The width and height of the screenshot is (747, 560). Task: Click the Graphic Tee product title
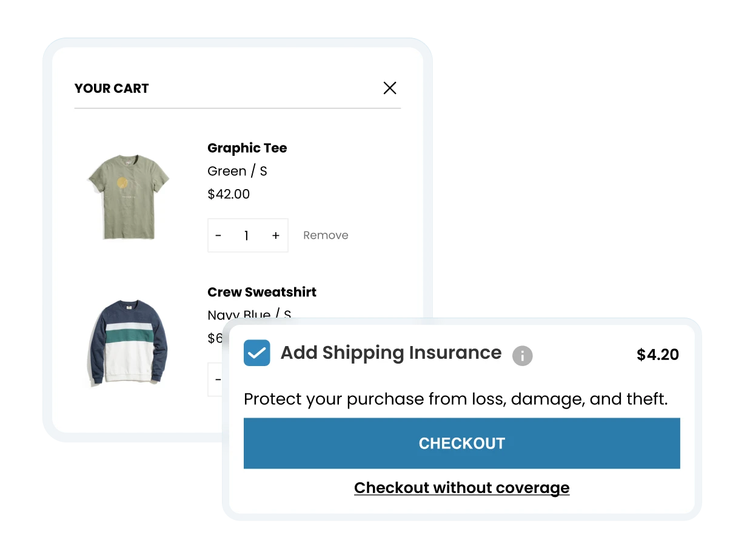click(x=247, y=148)
